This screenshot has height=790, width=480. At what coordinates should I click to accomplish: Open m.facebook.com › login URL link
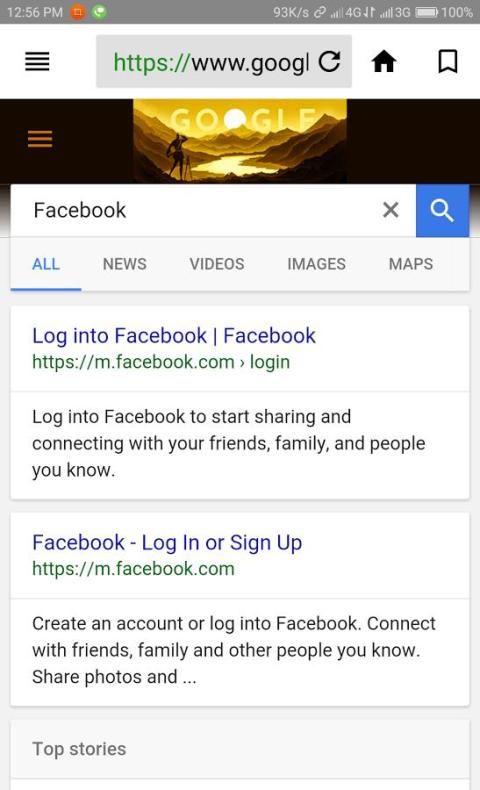(161, 362)
